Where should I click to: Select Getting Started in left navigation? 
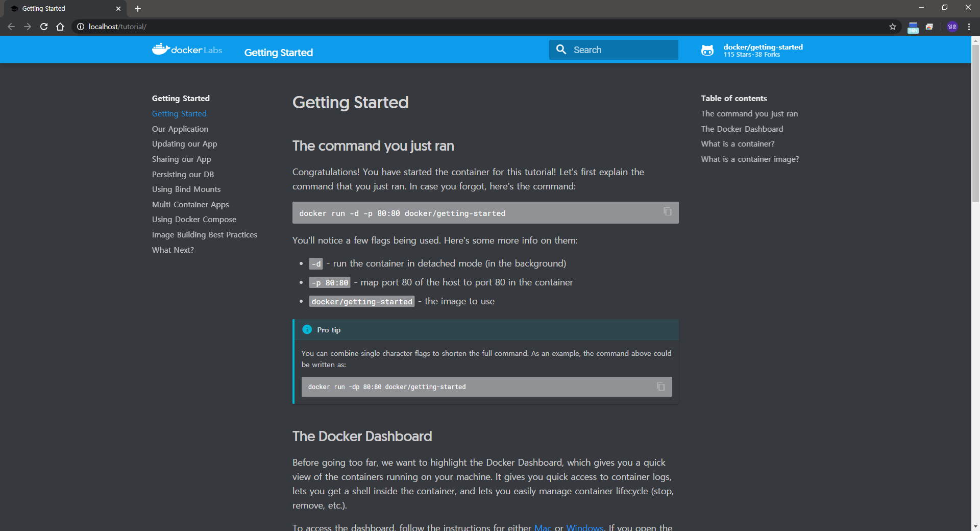(179, 113)
